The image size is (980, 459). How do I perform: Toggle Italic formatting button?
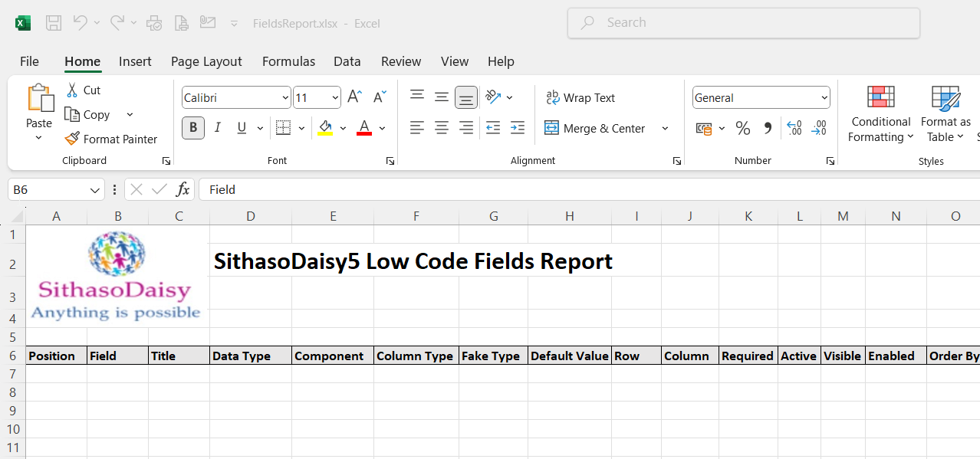click(x=218, y=128)
